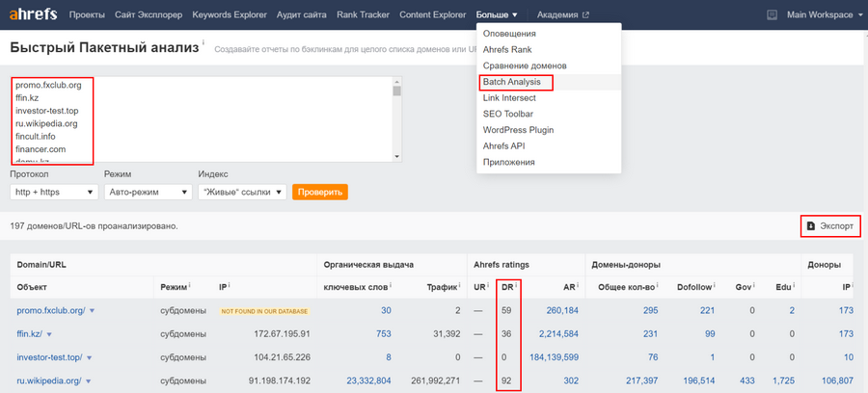The width and height of the screenshot is (868, 393).
Task: Open the promo.fxclub.org/ link
Action: [51, 311]
